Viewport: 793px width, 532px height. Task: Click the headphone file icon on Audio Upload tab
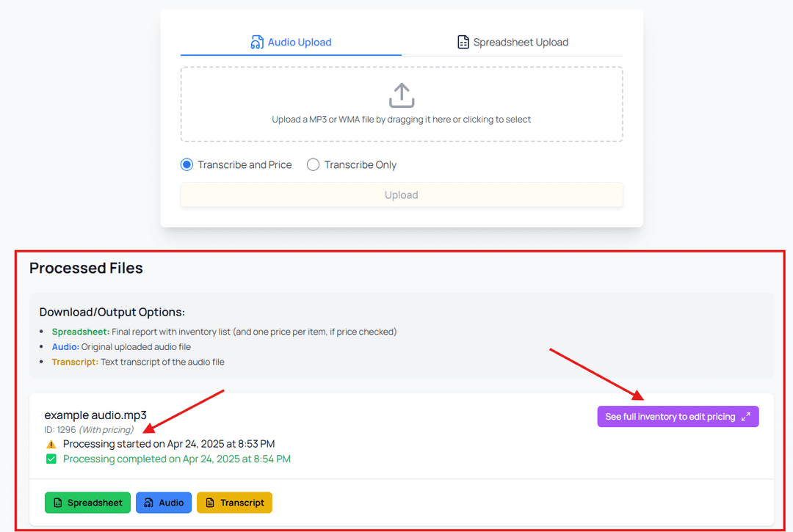[257, 43]
